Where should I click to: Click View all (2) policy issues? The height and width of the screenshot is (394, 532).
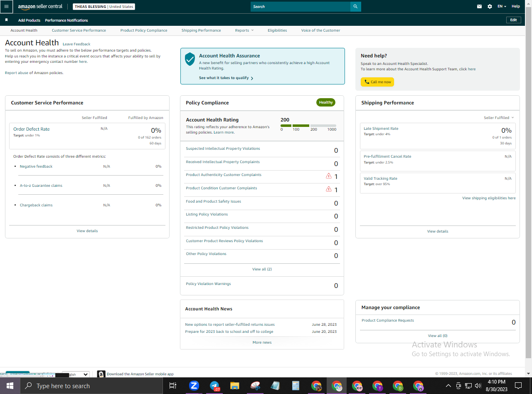coord(262,269)
